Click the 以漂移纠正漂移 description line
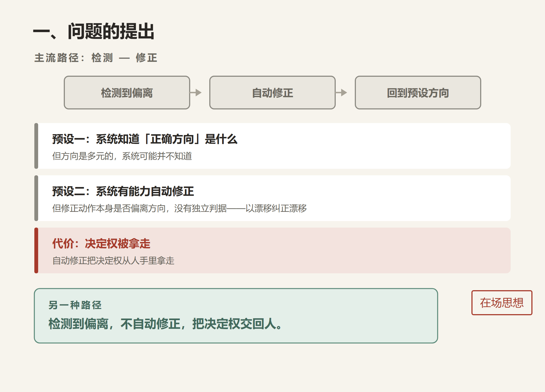Viewport: 545px width, 392px height. point(179,208)
